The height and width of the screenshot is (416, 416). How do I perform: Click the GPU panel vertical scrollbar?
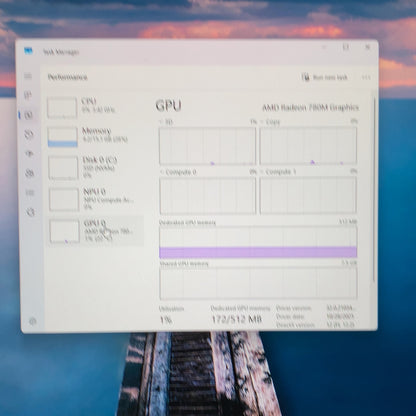374,190
